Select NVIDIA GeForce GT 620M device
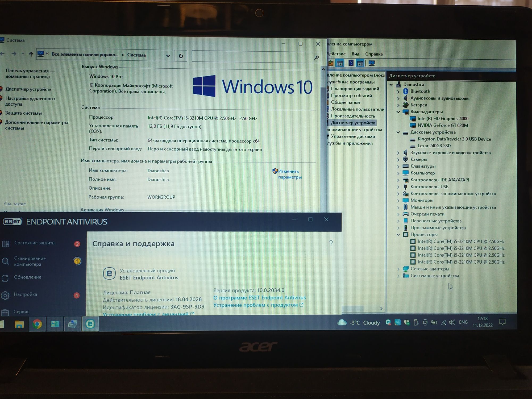The image size is (532, 399). (x=443, y=125)
